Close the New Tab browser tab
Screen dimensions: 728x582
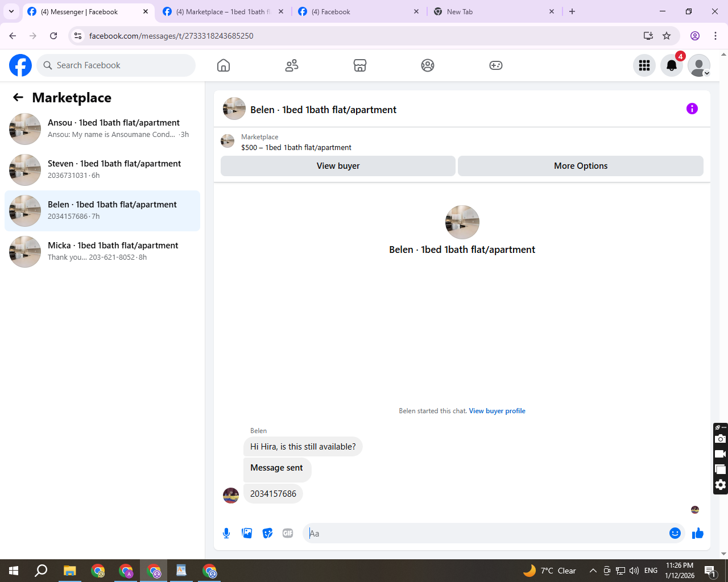click(552, 11)
